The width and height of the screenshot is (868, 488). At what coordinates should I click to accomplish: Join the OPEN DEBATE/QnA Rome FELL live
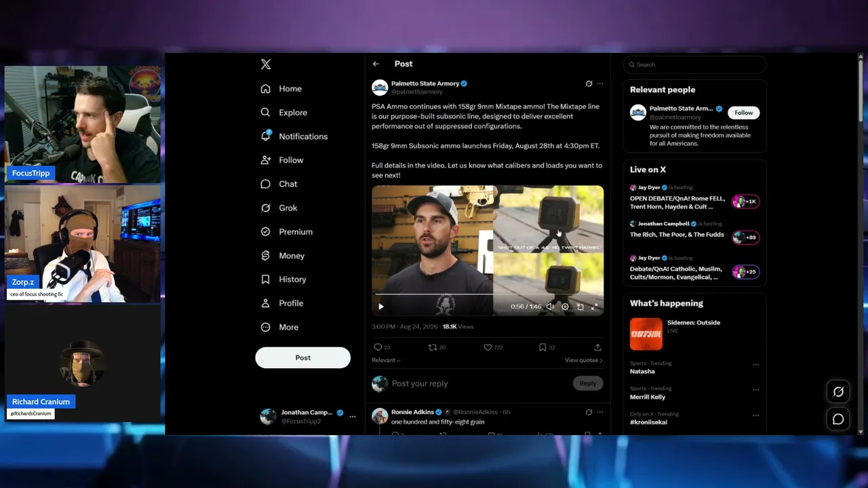coord(677,203)
